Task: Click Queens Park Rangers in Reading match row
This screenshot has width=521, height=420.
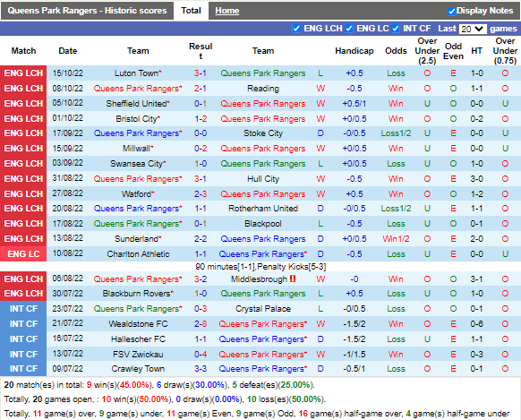Action: 138,89
